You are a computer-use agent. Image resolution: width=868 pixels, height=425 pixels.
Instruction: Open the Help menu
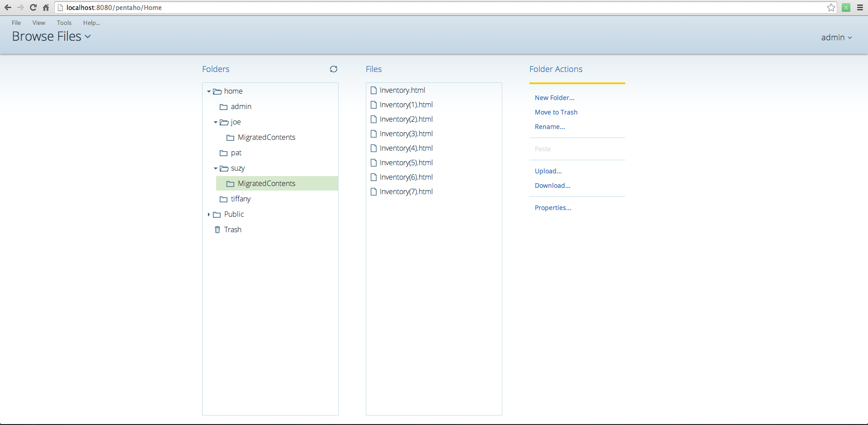92,23
